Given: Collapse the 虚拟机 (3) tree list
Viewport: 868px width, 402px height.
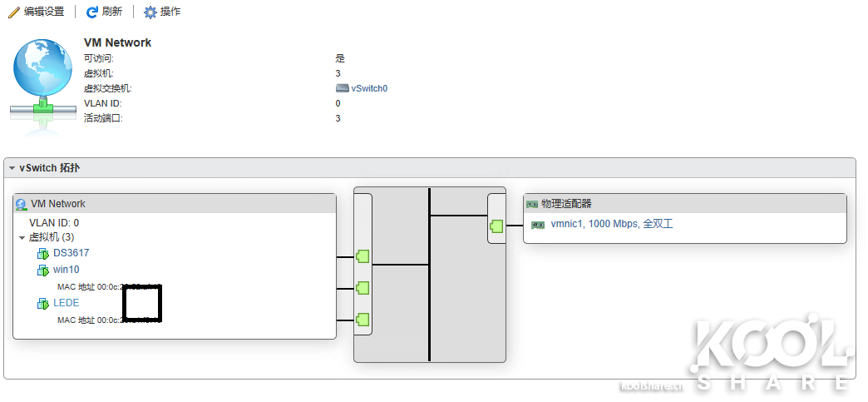Looking at the screenshot, I should [22, 238].
